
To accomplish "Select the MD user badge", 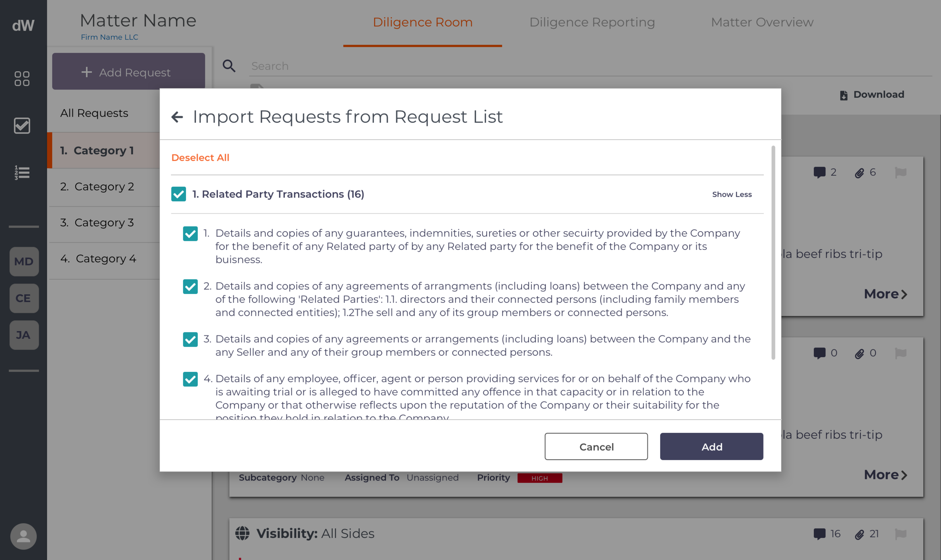I will point(24,262).
